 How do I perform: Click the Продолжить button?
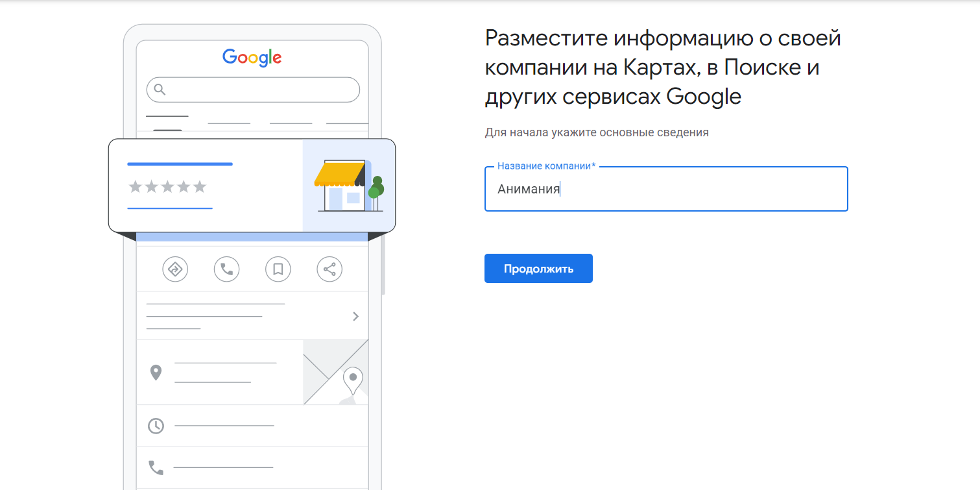tap(538, 268)
